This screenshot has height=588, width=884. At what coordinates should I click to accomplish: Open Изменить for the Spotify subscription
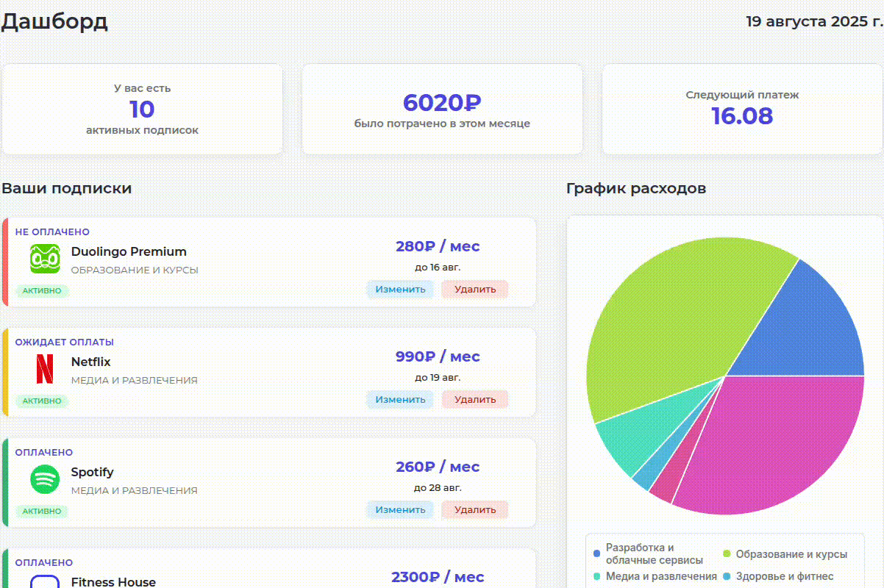point(400,509)
